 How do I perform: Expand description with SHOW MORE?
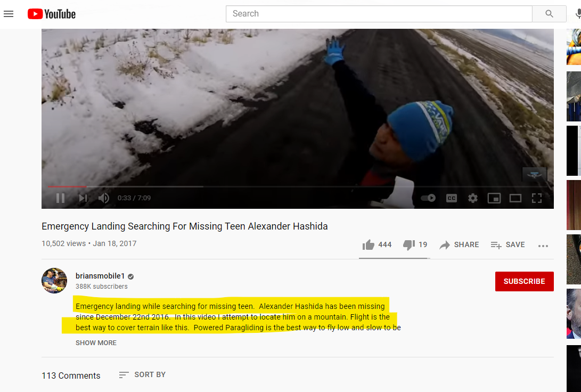[96, 342]
